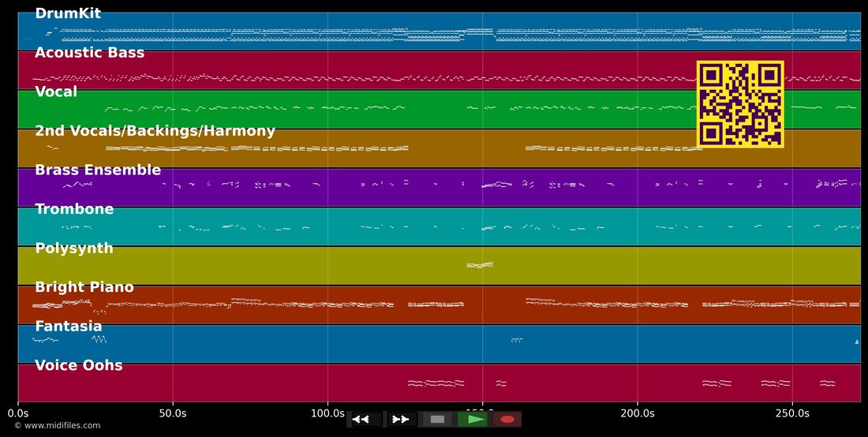Select the Fantasia track label
Image resolution: width=868 pixels, height=437 pixels.
coord(68,327)
